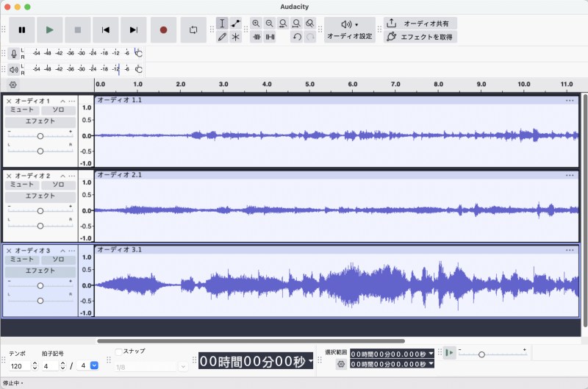588x389 pixels.
Task: Click Fit project to width icon
Action: (x=297, y=24)
